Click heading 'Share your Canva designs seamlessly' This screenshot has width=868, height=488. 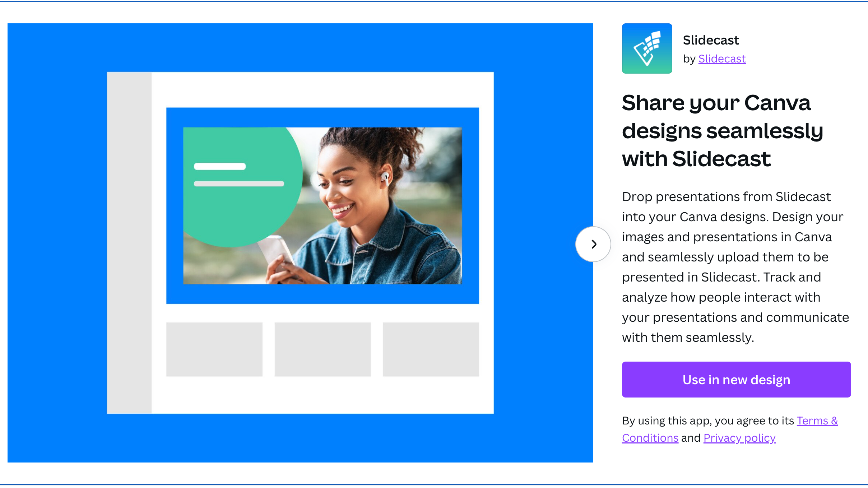click(x=722, y=131)
